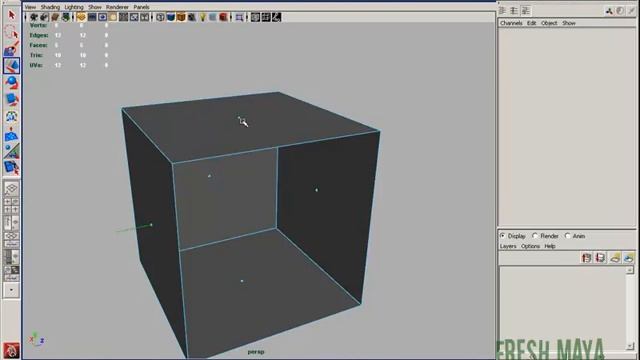
Task: Choose the Soft Modification tool
Action: (11, 134)
